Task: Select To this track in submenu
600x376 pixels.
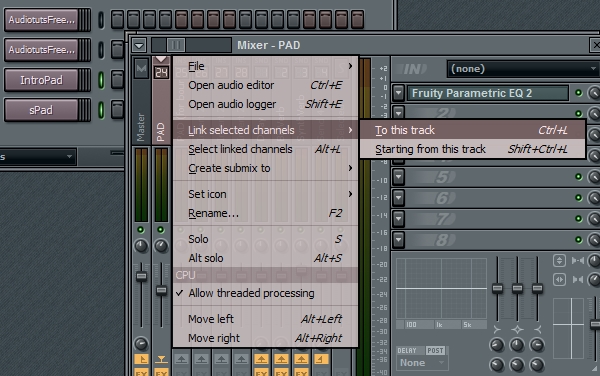Action: [472, 130]
